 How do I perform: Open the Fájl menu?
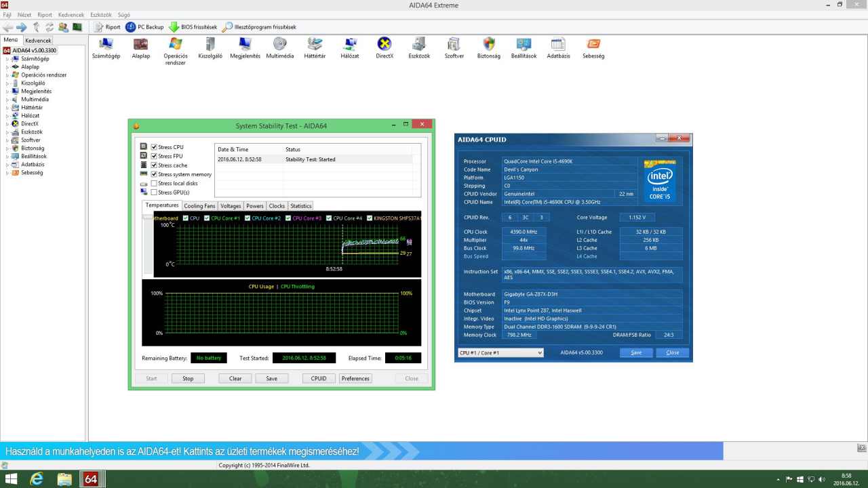7,14
